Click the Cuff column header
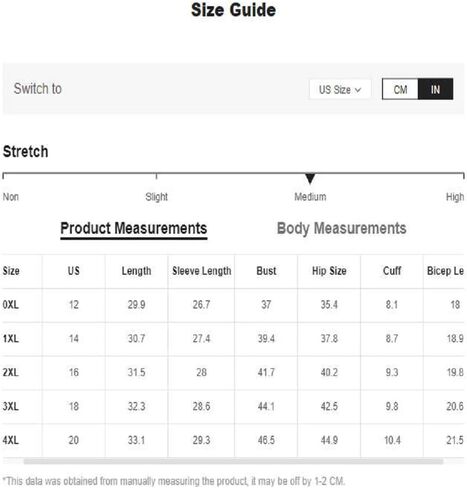 click(x=392, y=271)
